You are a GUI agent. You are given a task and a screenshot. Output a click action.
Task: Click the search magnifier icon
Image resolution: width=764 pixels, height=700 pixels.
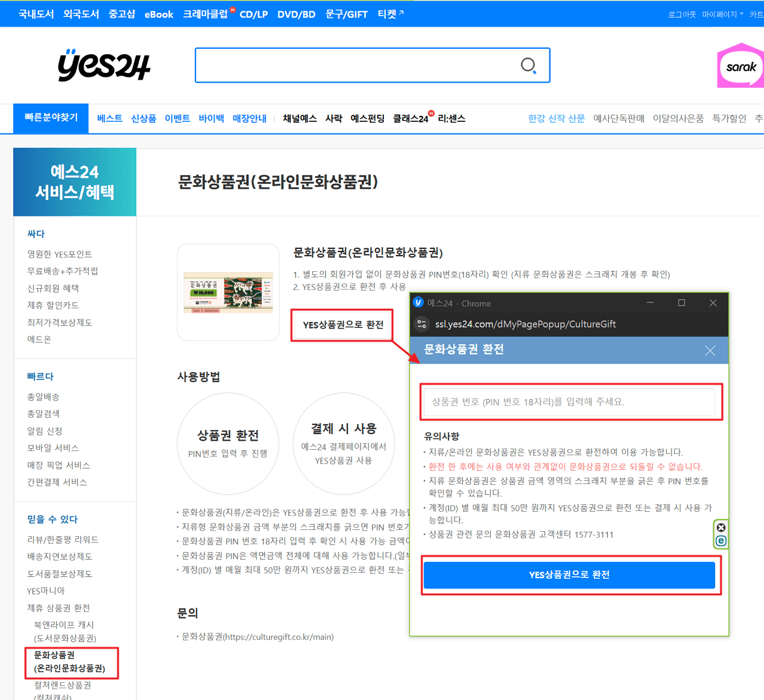click(x=528, y=65)
